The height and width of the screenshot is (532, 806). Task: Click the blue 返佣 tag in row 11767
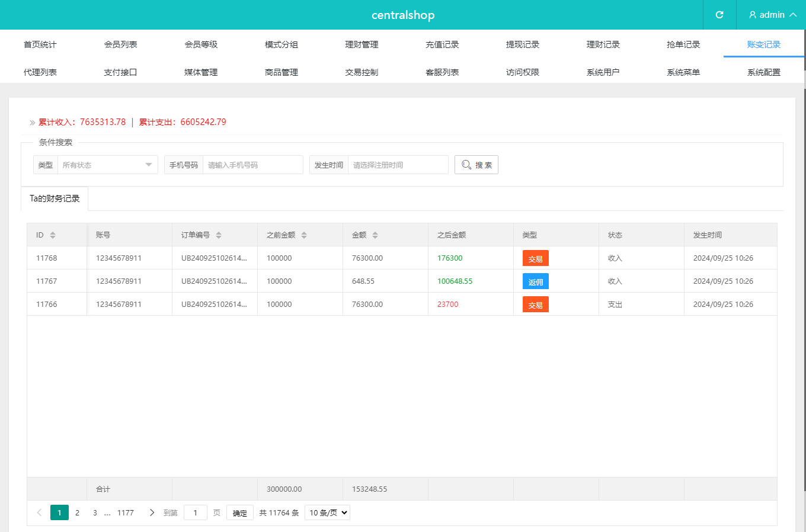click(x=535, y=281)
